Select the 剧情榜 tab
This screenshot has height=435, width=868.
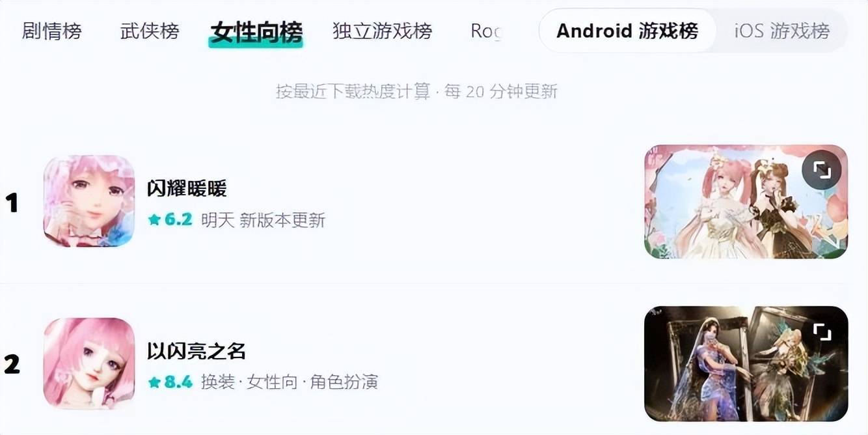[52, 31]
